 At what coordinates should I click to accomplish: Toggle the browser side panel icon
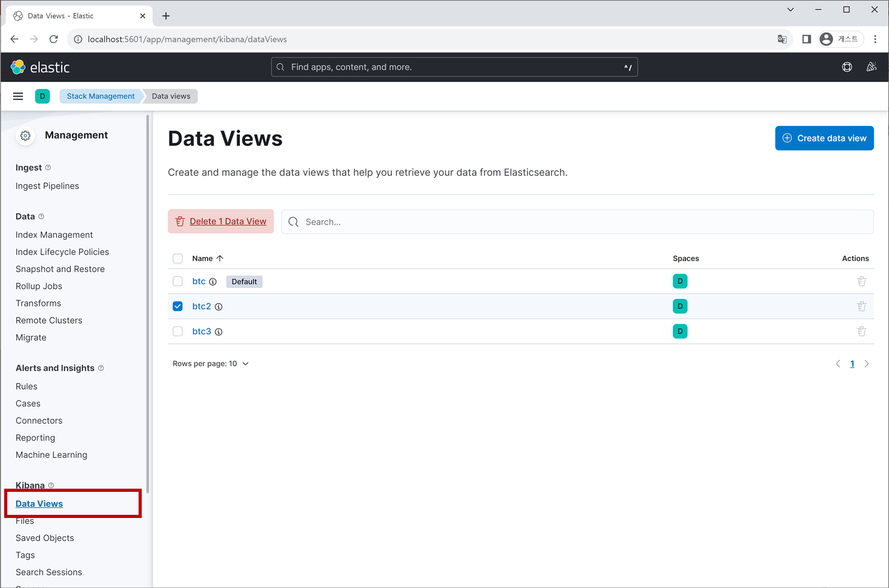click(x=806, y=39)
